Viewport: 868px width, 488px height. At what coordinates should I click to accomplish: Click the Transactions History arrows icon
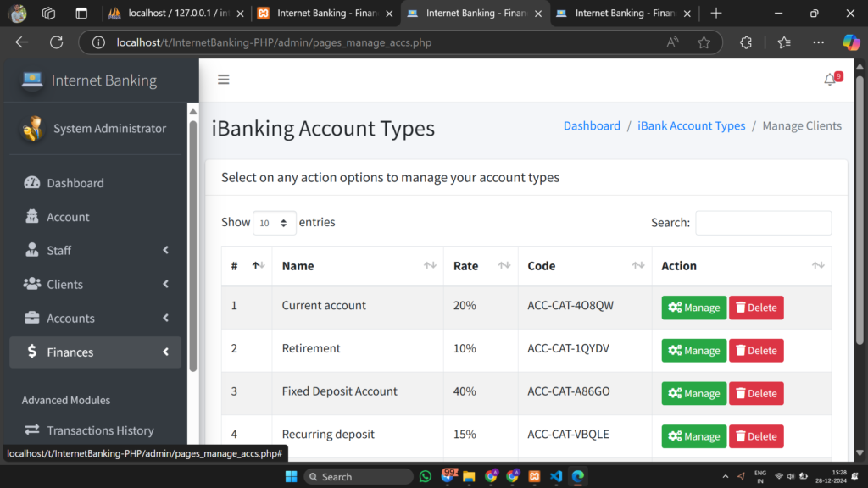(x=31, y=430)
